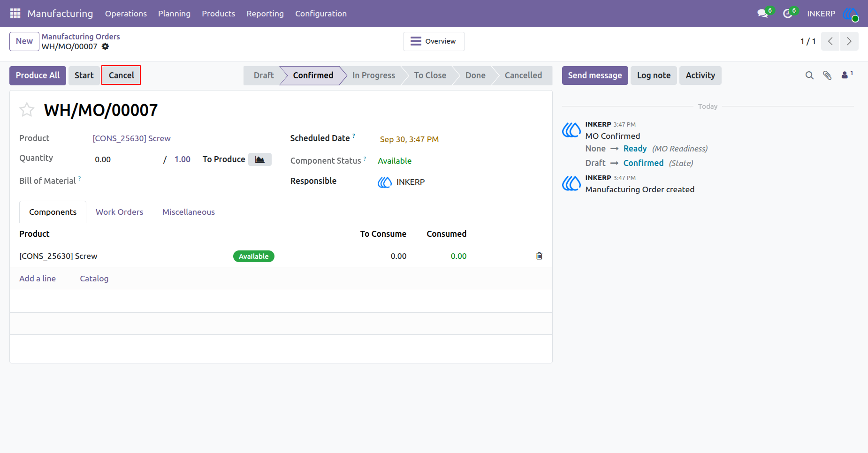Screen dimensions: 868x453
Task: Switch to the Miscellaneous tab
Action: 189,212
